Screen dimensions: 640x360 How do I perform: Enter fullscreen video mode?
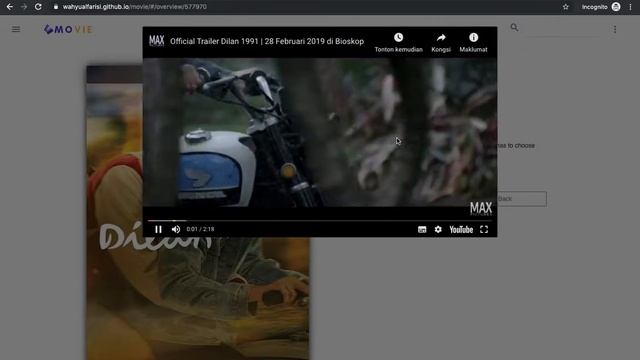pos(484,229)
